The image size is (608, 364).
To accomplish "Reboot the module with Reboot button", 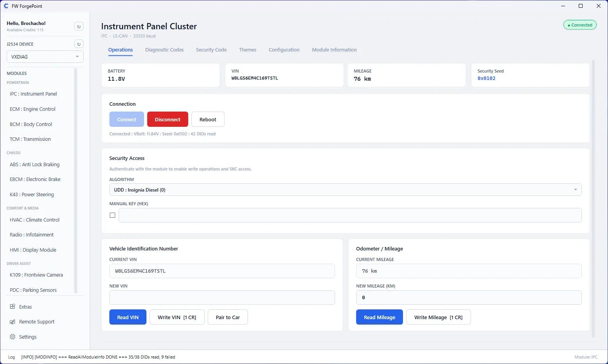I will tap(208, 119).
